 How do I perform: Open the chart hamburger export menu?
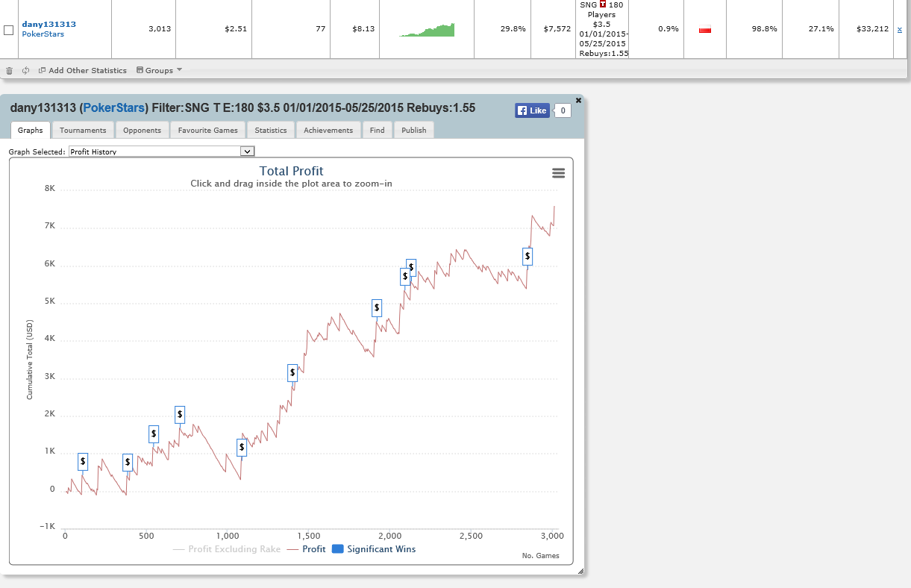tap(558, 173)
